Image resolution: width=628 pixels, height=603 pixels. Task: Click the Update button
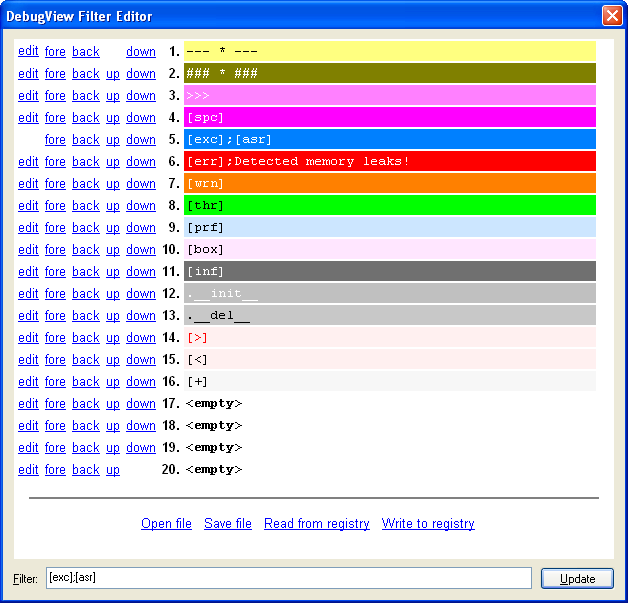tap(577, 578)
